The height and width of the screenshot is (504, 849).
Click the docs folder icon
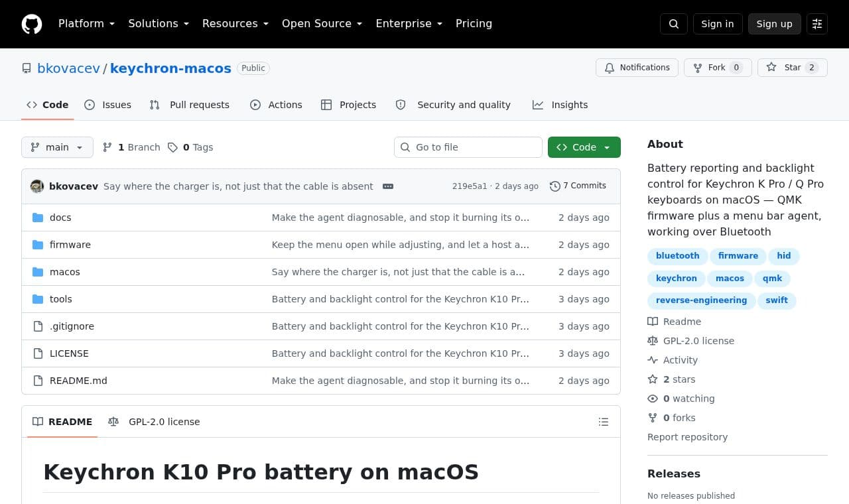tap(38, 218)
